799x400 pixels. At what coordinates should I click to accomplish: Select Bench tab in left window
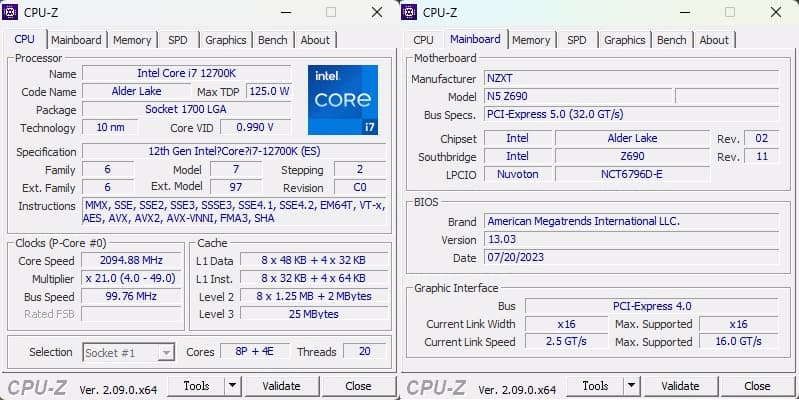pyautogui.click(x=273, y=40)
